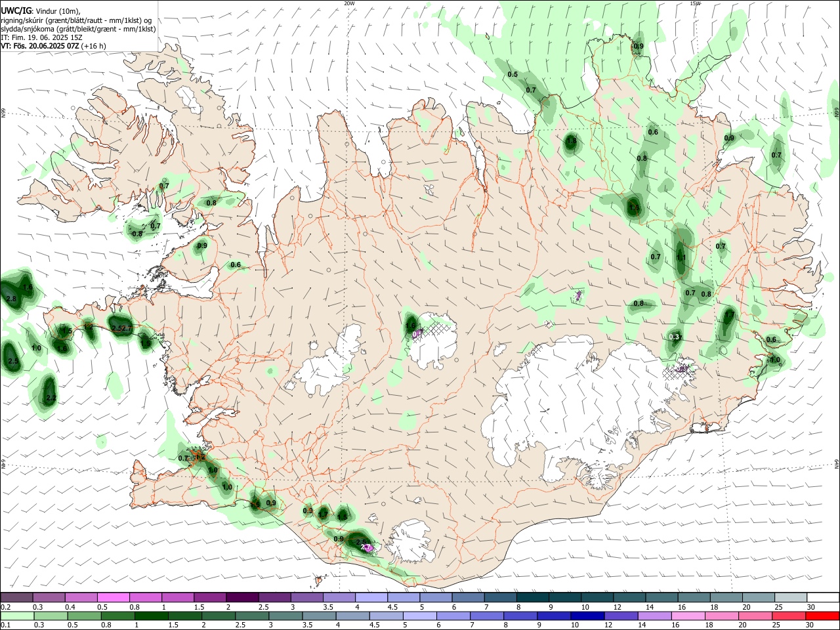Select the pure red 30 swatch in bottom legend

822,616
